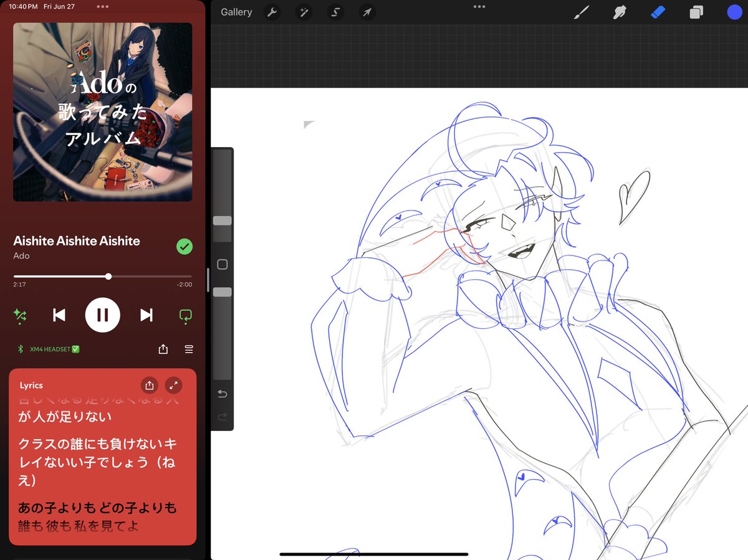This screenshot has width=748, height=560.
Task: Skip to the previous track
Action: tap(59, 315)
